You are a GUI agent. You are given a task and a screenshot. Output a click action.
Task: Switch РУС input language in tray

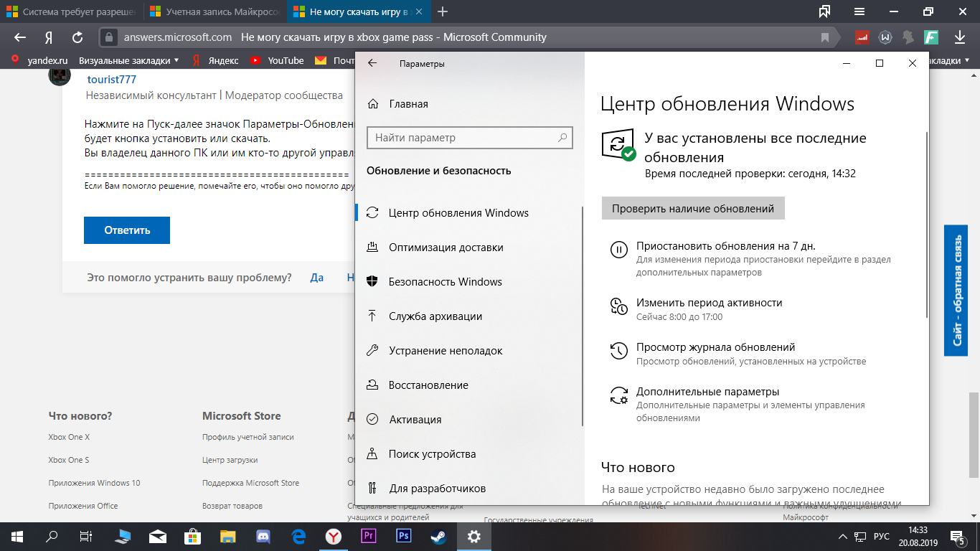(x=881, y=537)
